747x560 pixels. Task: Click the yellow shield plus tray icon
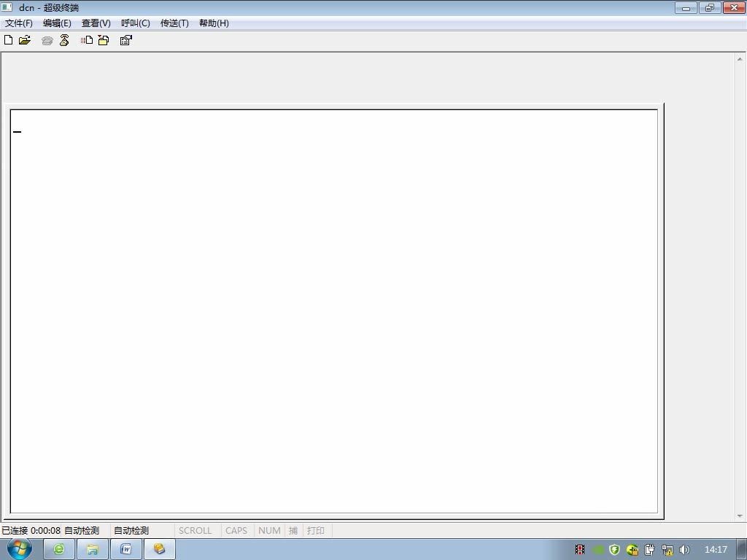[x=632, y=550]
